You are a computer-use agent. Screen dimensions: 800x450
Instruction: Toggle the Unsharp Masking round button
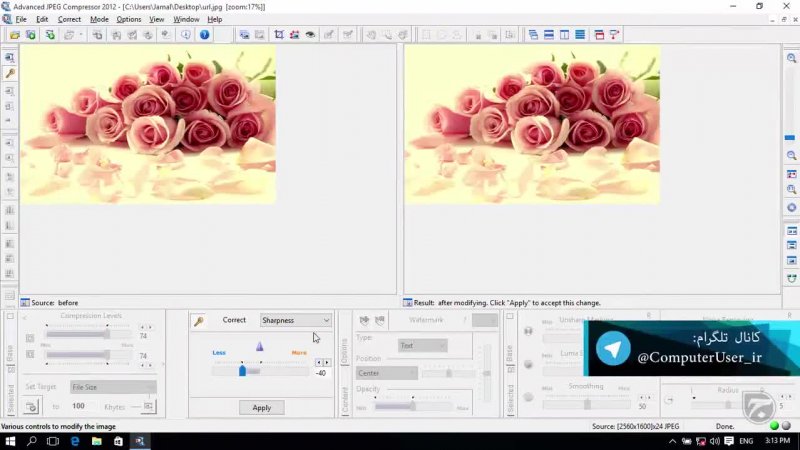(x=529, y=332)
